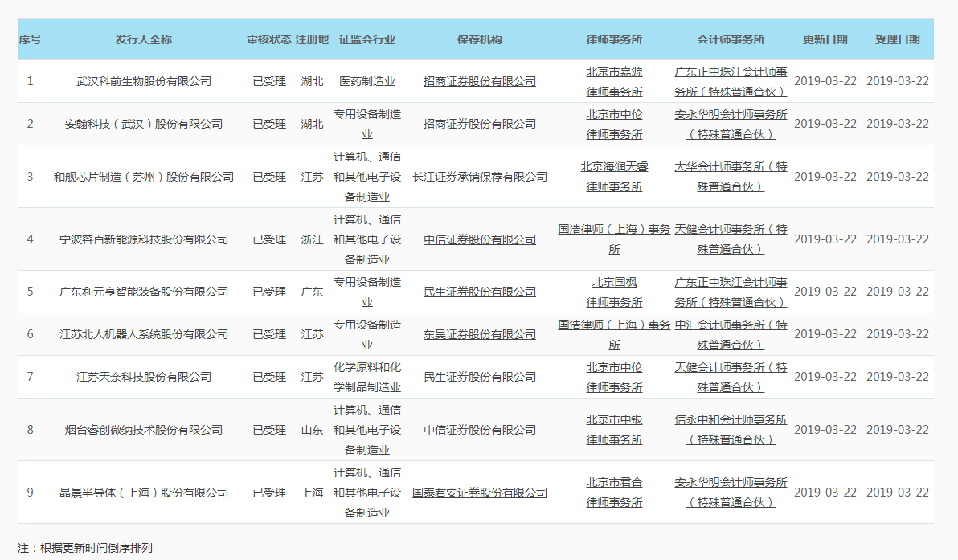Click the 北京海润天睿律师事务所 link
958x560 pixels.
pyautogui.click(x=614, y=177)
